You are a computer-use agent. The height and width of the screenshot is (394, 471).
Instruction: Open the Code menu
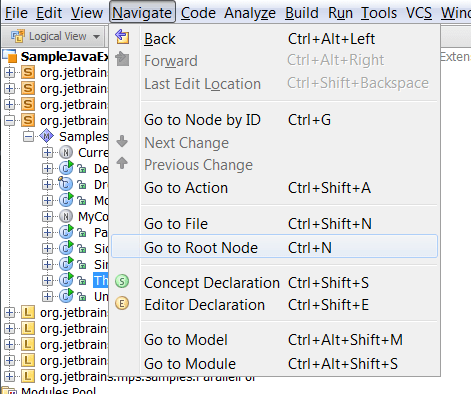(198, 13)
